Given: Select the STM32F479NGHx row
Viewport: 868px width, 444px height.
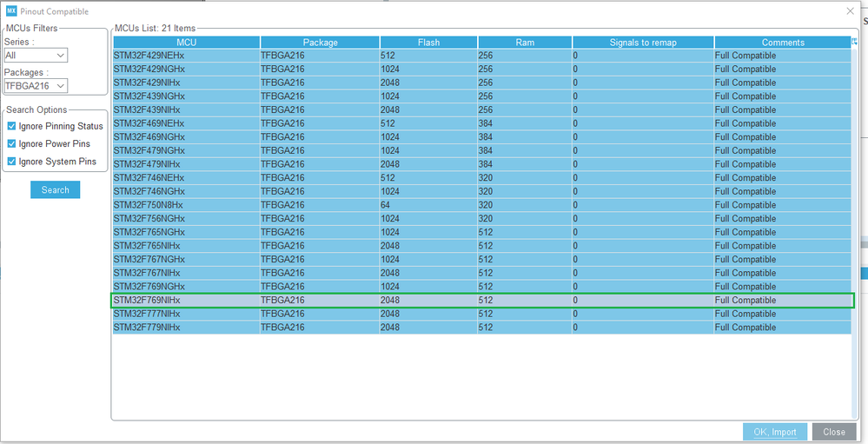Looking at the screenshot, I should (x=482, y=150).
